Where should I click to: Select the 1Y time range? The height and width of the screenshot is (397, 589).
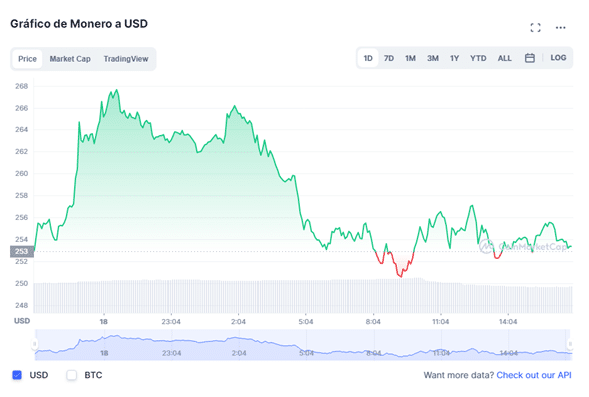point(455,58)
